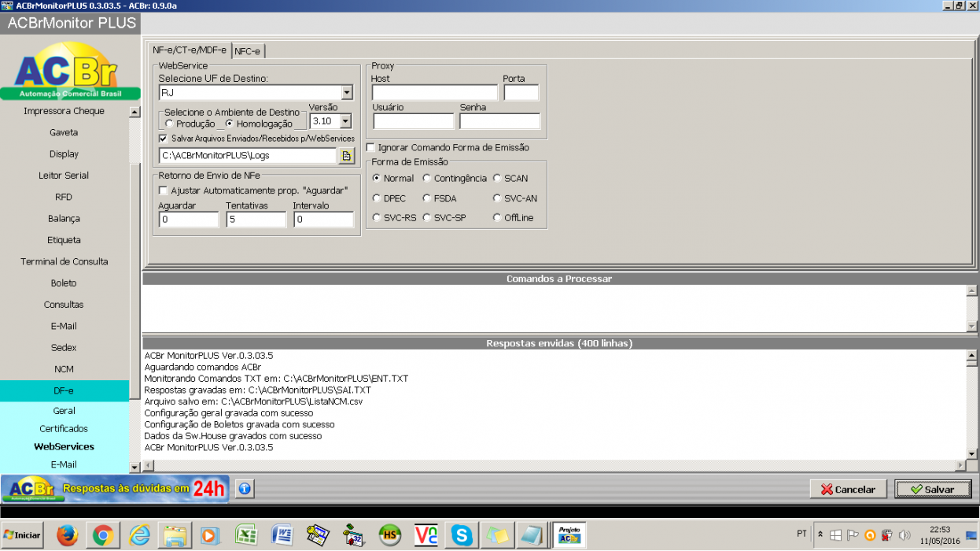Image resolution: width=980 pixels, height=551 pixels.
Task: Open Word from the taskbar
Action: click(x=282, y=535)
